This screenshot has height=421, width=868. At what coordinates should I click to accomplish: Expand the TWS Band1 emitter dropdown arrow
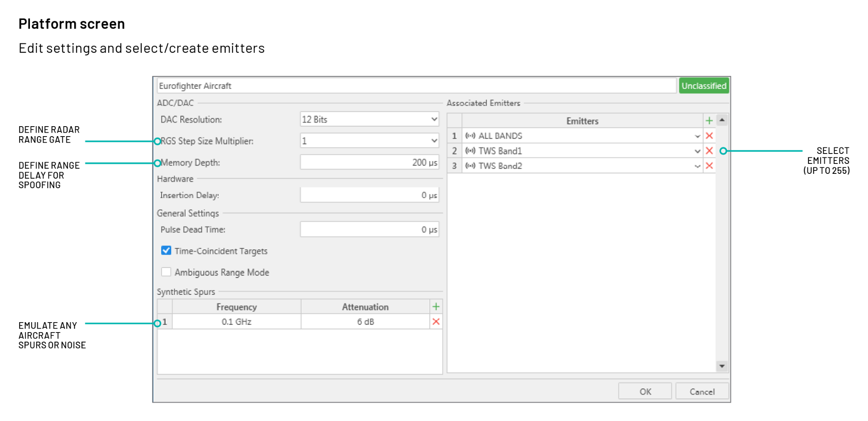(x=697, y=151)
